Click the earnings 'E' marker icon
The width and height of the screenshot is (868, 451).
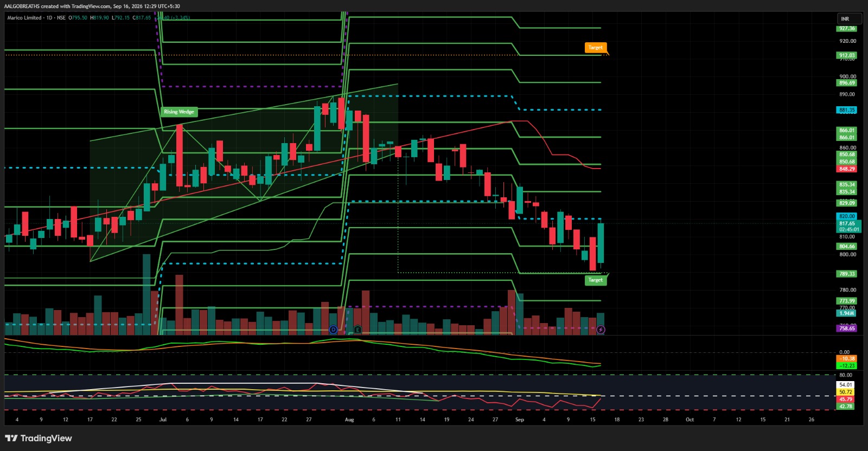pyautogui.click(x=358, y=330)
